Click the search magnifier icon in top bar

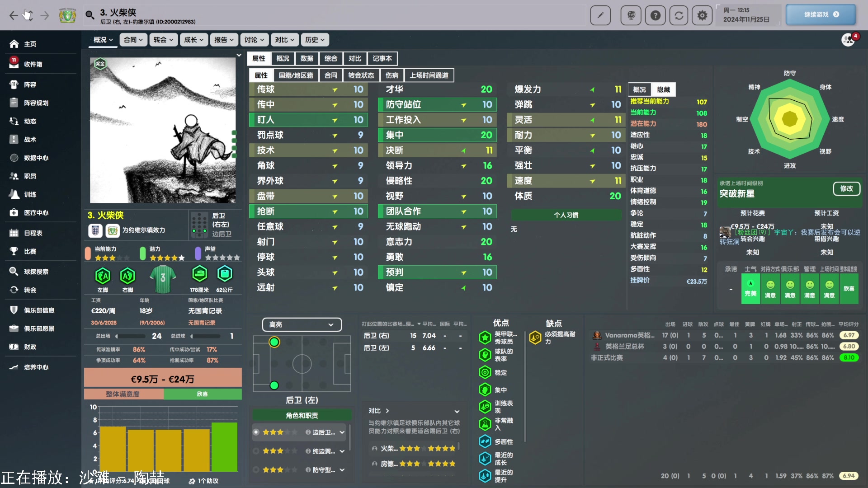pos(90,15)
